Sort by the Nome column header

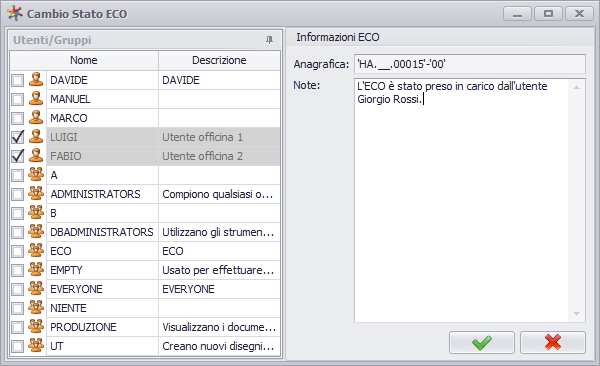(x=84, y=60)
